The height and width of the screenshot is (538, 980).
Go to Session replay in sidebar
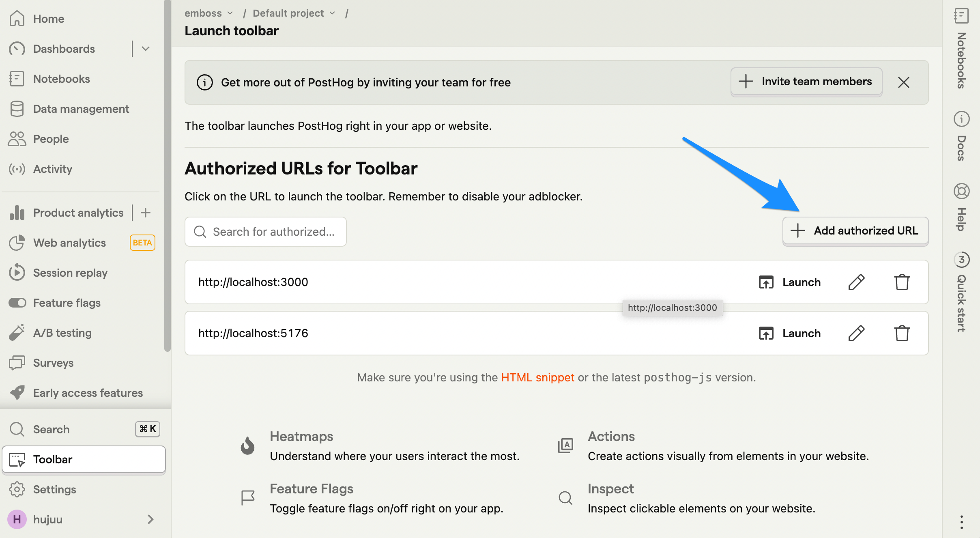point(70,273)
